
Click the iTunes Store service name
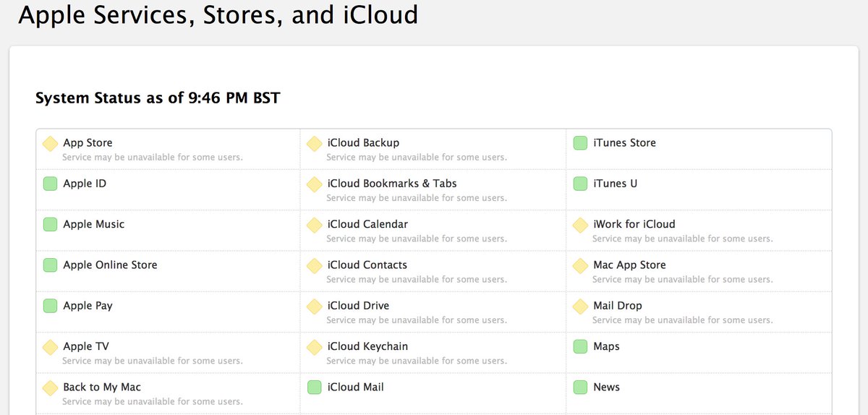(625, 143)
